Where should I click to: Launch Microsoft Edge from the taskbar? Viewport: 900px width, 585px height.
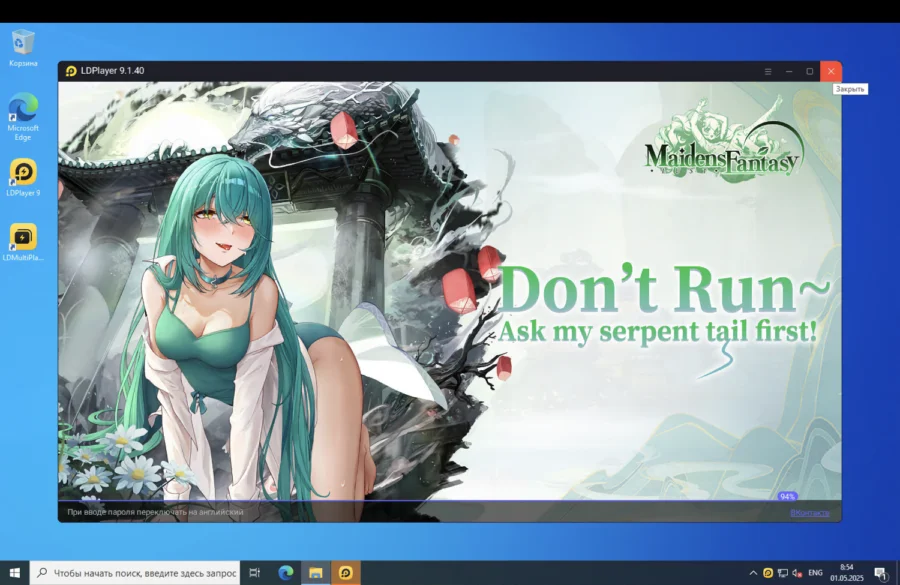tap(286, 572)
